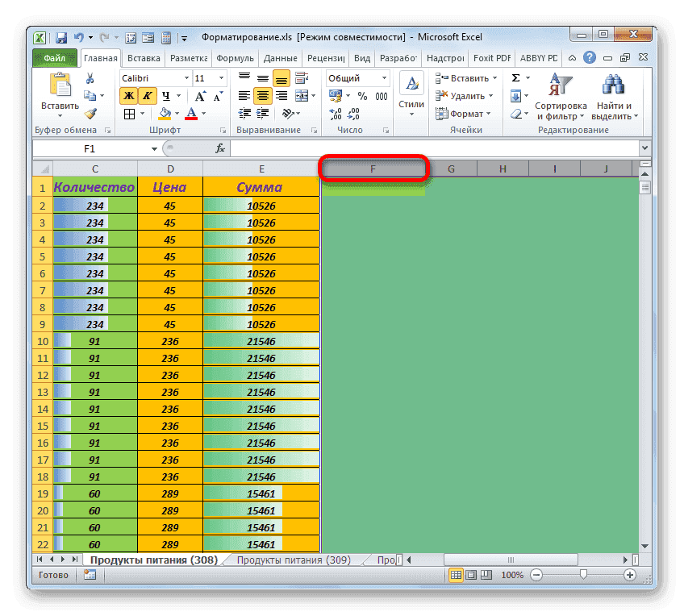This screenshot has width=684, height=616.
Task: Toggle text wrap in the alignment group
Action: (300, 78)
